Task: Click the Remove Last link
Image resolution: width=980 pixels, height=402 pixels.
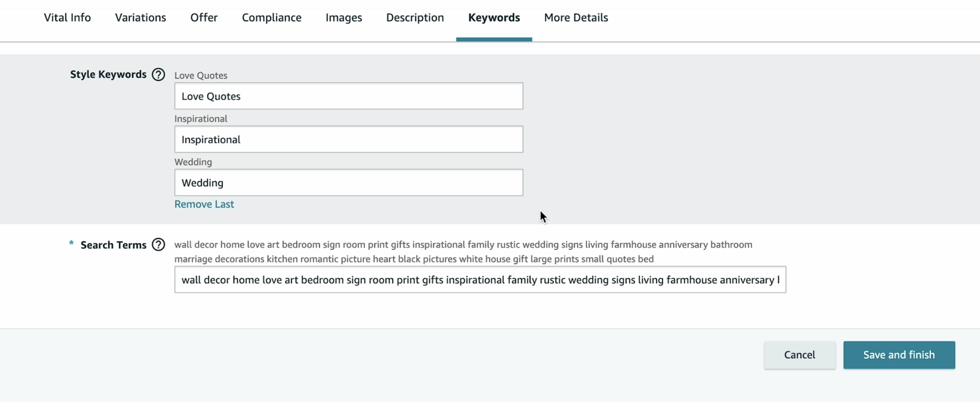Action: coord(204,204)
